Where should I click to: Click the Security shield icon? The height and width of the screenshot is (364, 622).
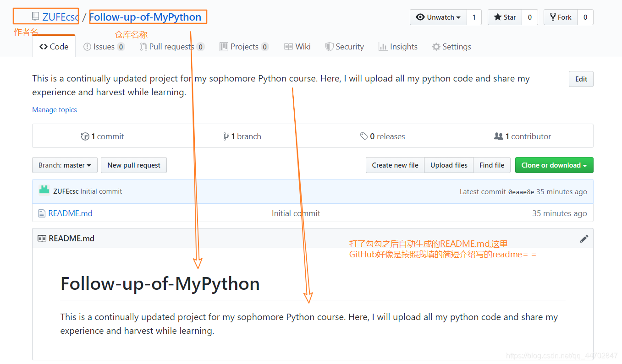click(329, 47)
